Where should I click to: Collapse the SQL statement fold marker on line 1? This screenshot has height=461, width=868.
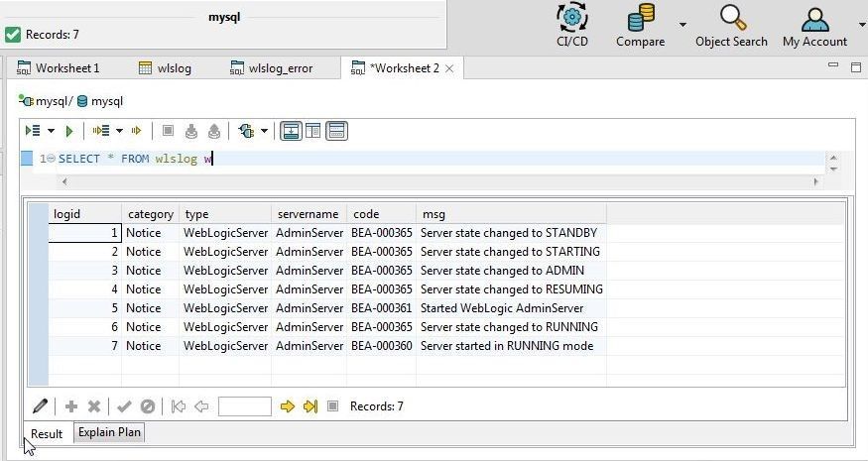[51, 159]
